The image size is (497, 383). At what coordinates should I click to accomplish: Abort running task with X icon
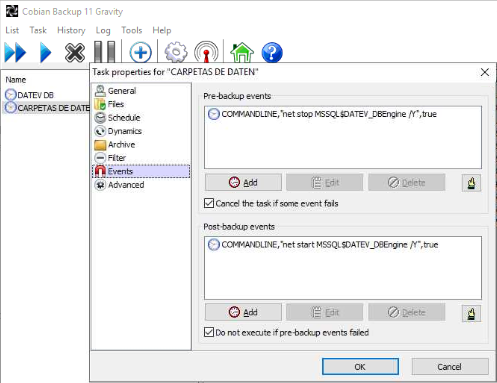tap(75, 52)
